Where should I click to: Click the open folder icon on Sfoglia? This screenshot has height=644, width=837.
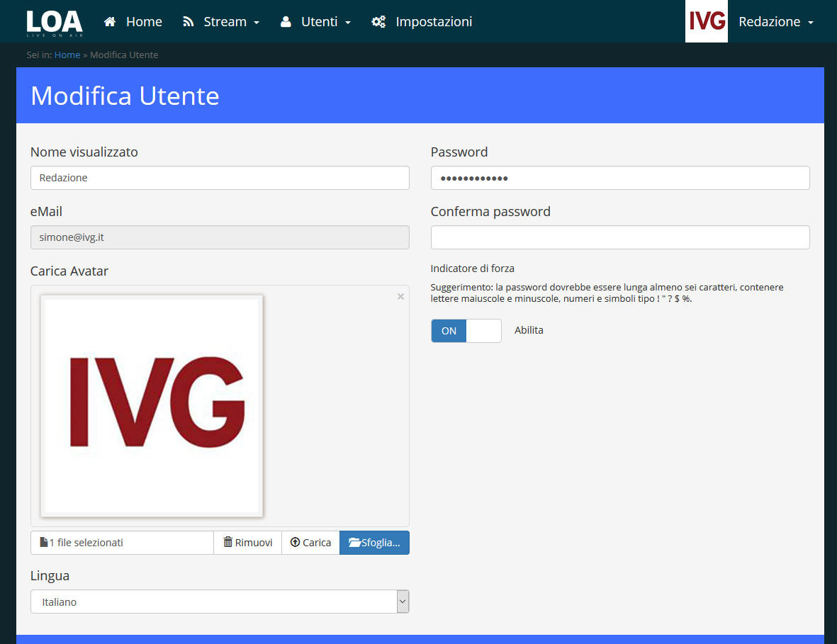[x=354, y=542]
